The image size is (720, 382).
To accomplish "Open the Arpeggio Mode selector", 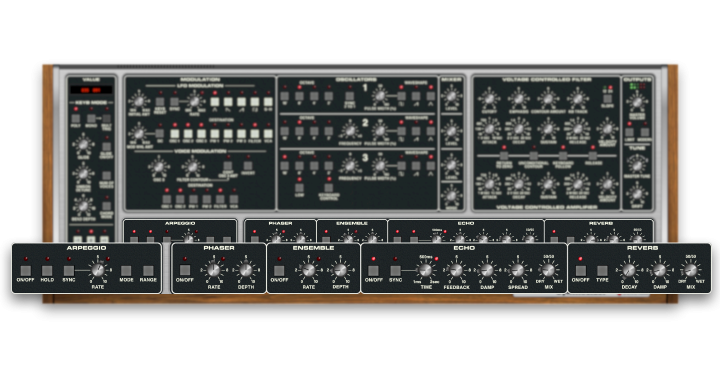I will 126,270.
